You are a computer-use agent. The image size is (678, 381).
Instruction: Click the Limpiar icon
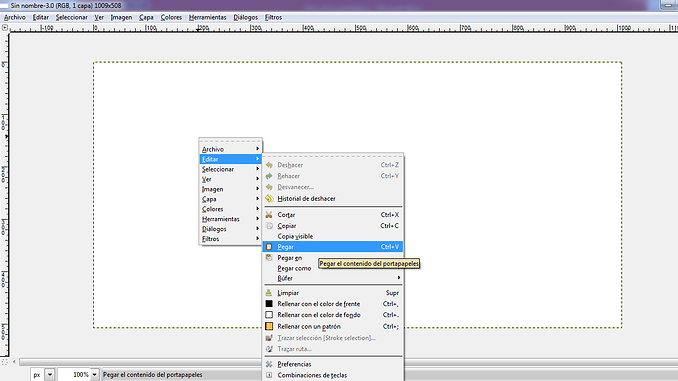[x=269, y=293]
